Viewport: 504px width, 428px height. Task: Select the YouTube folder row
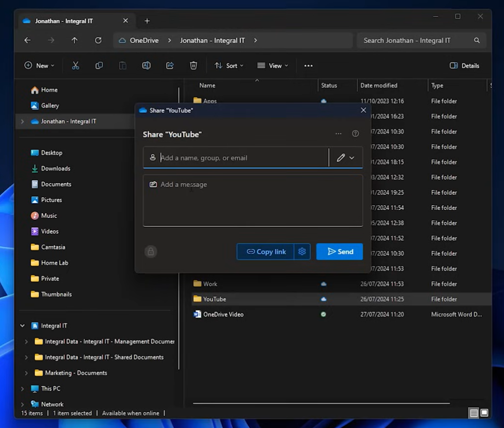[341, 299]
